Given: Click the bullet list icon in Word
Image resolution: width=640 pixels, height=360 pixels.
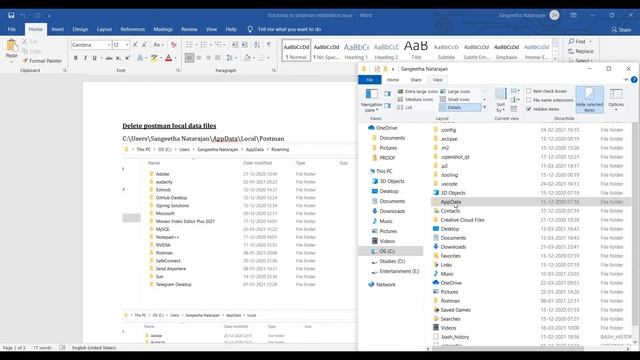Looking at the screenshot, I should (x=189, y=44).
